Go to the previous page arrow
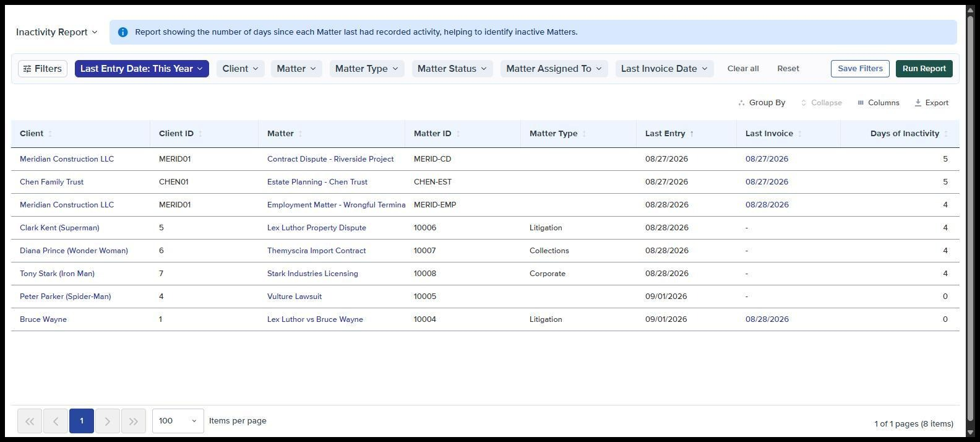Image resolution: width=980 pixels, height=442 pixels. coord(56,421)
